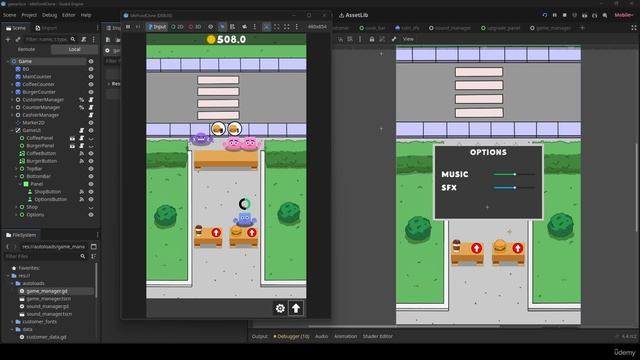Stop the running project from the editor's top-right controls
The image size is (640, 360).
(x=564, y=15)
